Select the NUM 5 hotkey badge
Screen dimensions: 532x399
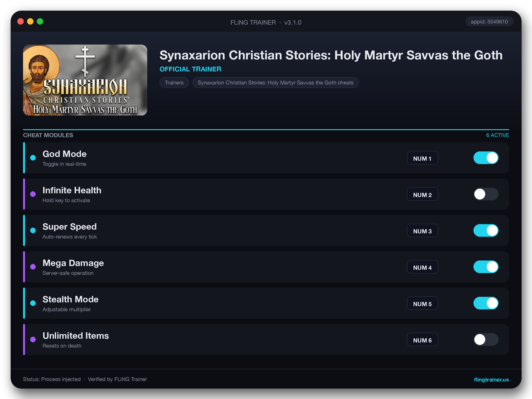point(422,303)
